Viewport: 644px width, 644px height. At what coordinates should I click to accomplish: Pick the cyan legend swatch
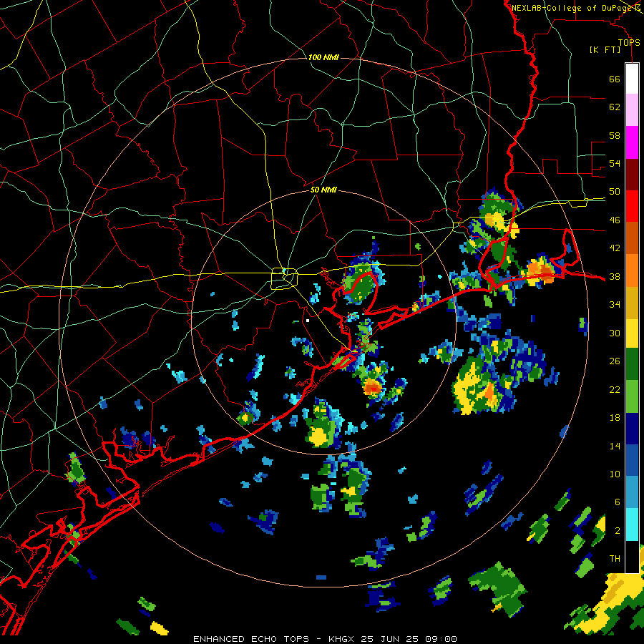click(x=632, y=525)
